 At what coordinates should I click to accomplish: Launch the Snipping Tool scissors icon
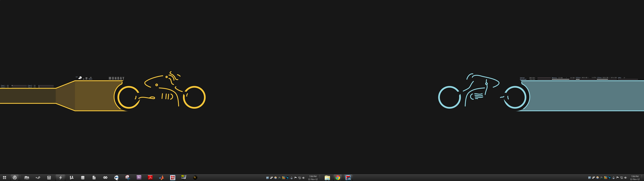point(128,178)
